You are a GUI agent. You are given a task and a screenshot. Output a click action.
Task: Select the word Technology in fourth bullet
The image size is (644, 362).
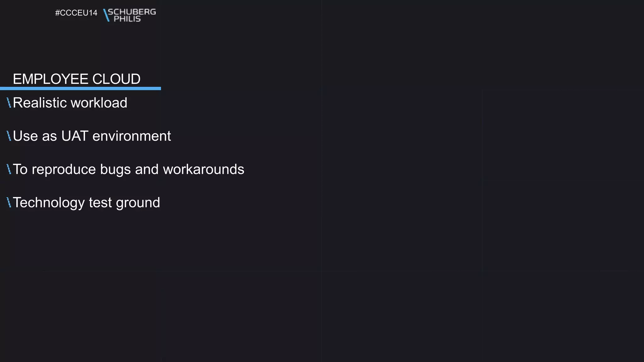click(49, 203)
